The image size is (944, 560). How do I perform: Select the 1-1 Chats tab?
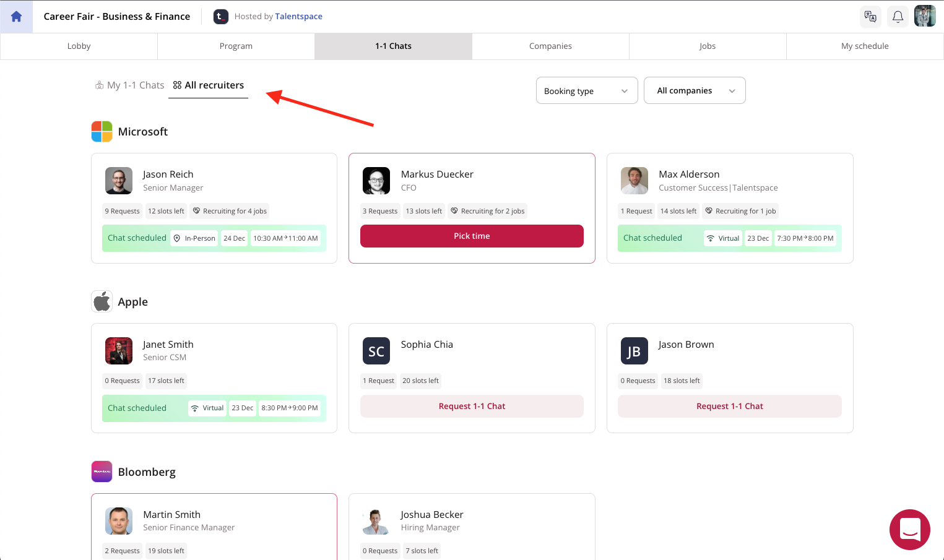(393, 46)
